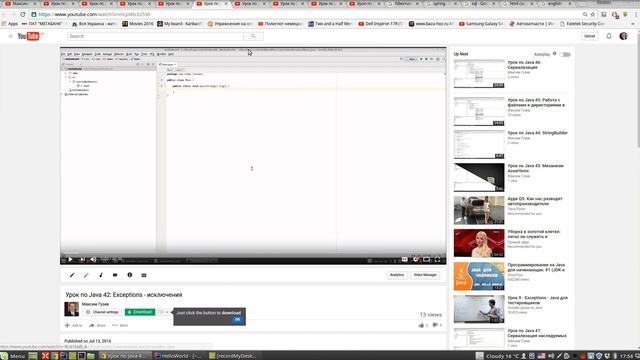Open Channel settings
Image resolution: width=640 pixels, height=360 pixels.
(x=102, y=312)
